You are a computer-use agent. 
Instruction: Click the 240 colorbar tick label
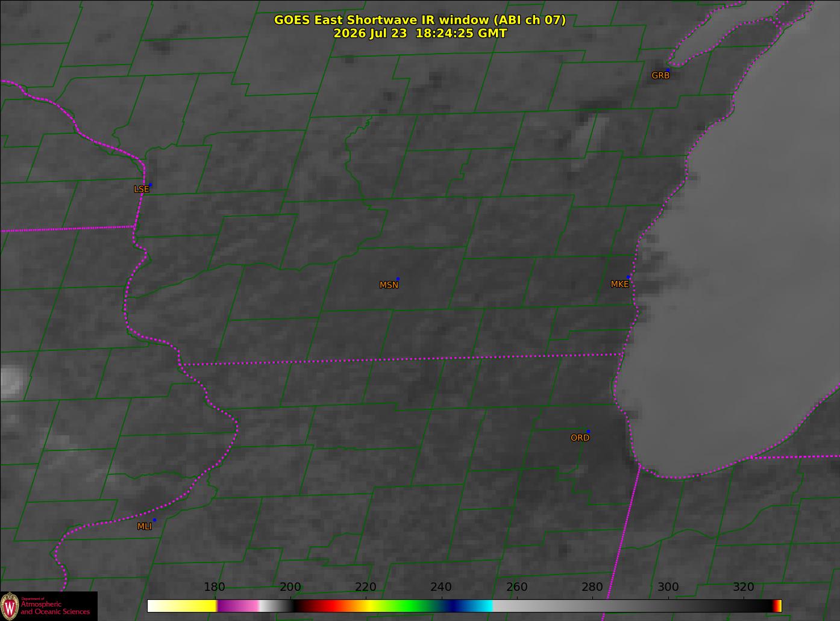tap(441, 587)
